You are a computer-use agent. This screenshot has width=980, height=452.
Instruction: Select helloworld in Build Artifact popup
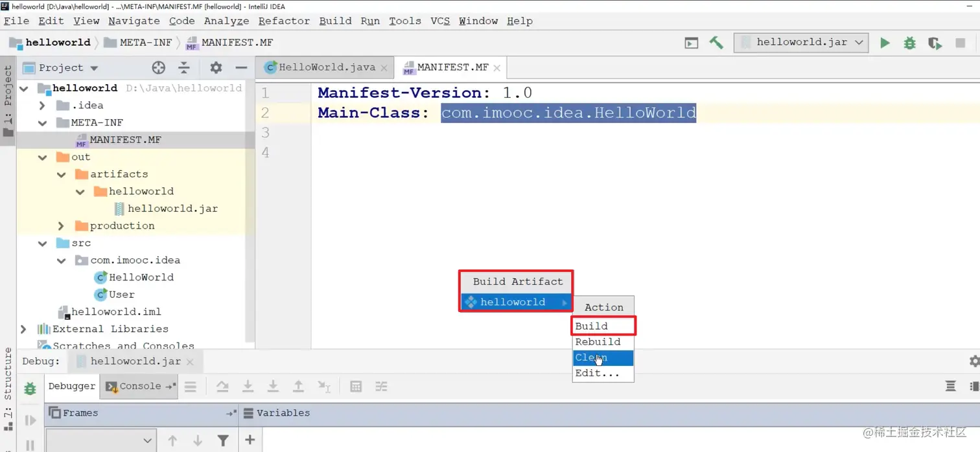pyautogui.click(x=516, y=302)
